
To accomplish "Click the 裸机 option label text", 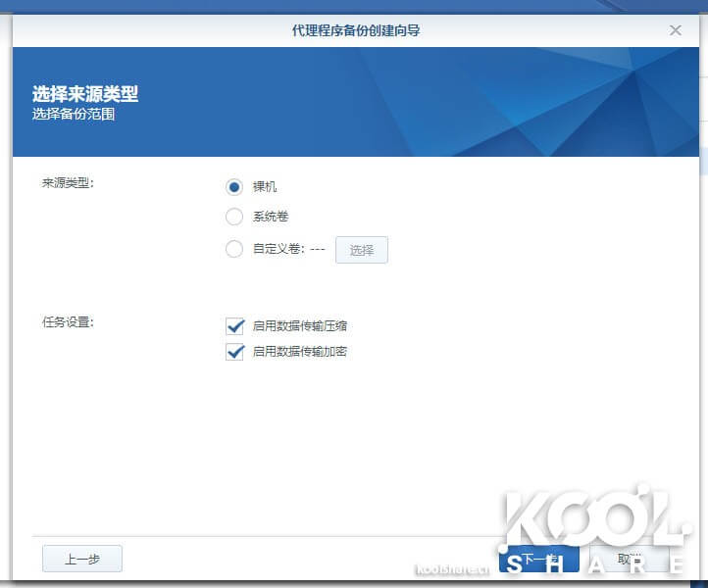I will pyautogui.click(x=265, y=187).
